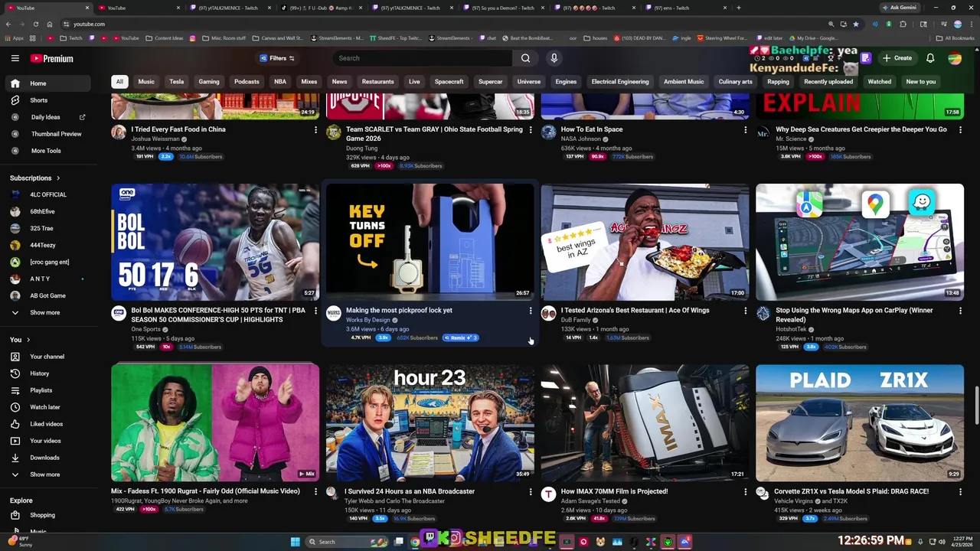Click the Create button

coord(897,58)
